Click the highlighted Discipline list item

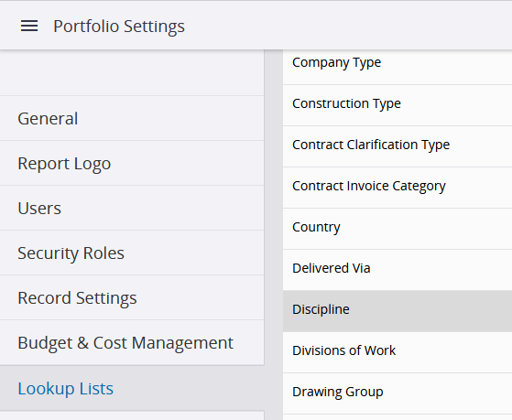pos(398,311)
